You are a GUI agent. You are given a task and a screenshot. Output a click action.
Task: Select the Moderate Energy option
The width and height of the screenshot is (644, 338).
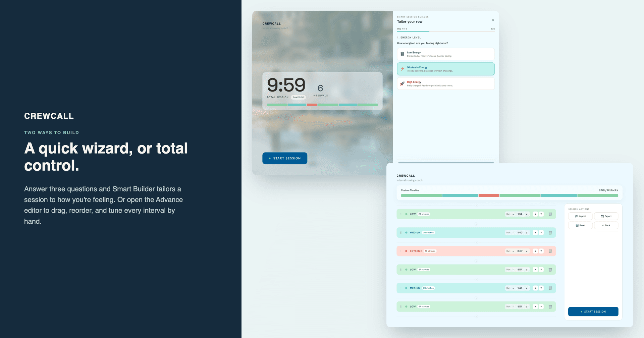(446, 69)
